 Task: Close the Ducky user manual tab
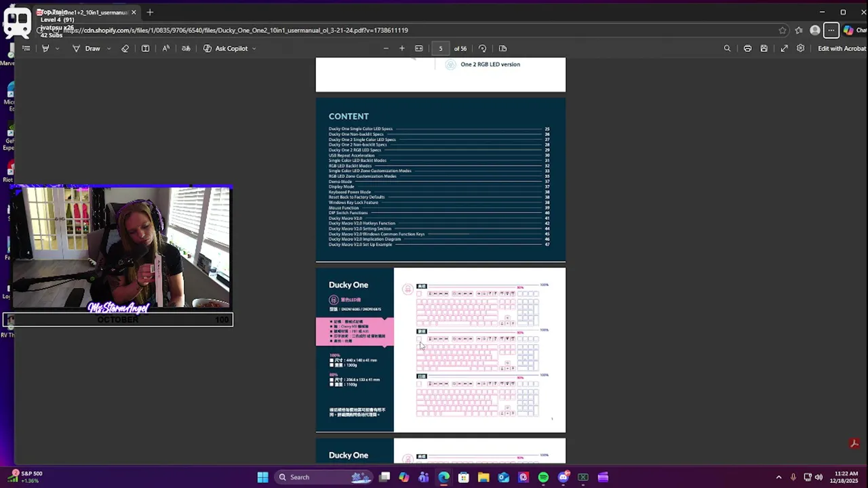point(134,12)
